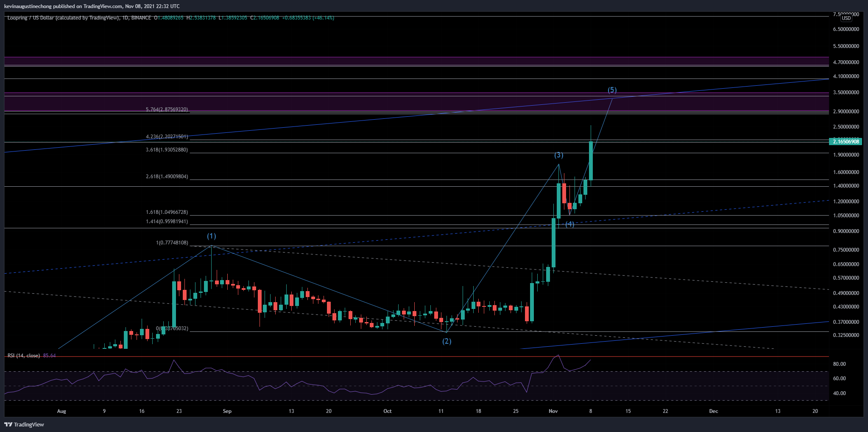Viewport: 868px width, 432px height.
Task: Click the 6.50000000 price axis label
Action: click(846, 29)
